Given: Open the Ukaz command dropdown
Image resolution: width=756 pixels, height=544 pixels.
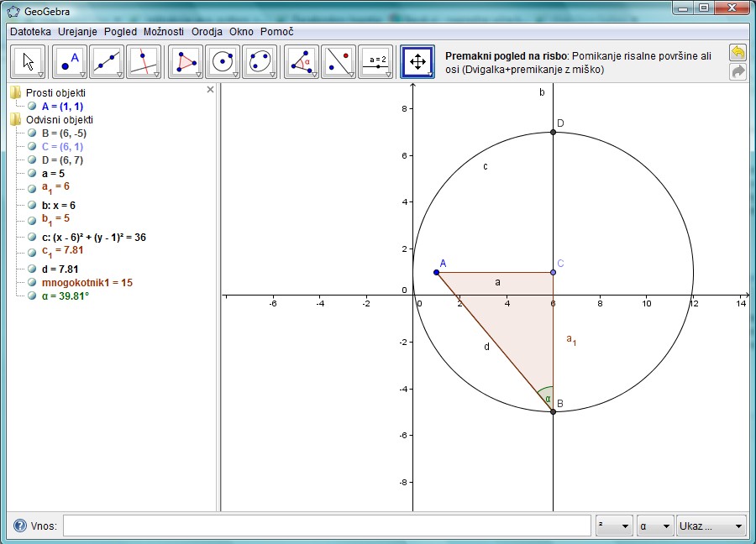Looking at the screenshot, I should [x=711, y=526].
